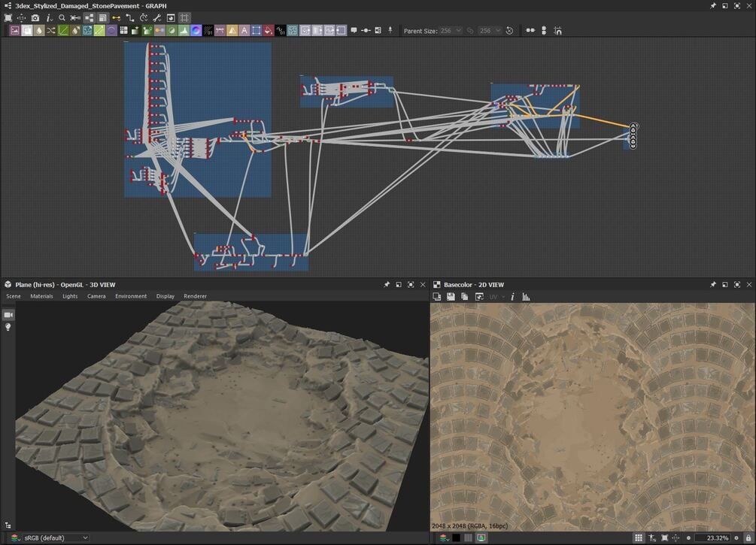Click the info icon in the 2D view
This screenshot has width=756, height=545.
pyautogui.click(x=512, y=297)
